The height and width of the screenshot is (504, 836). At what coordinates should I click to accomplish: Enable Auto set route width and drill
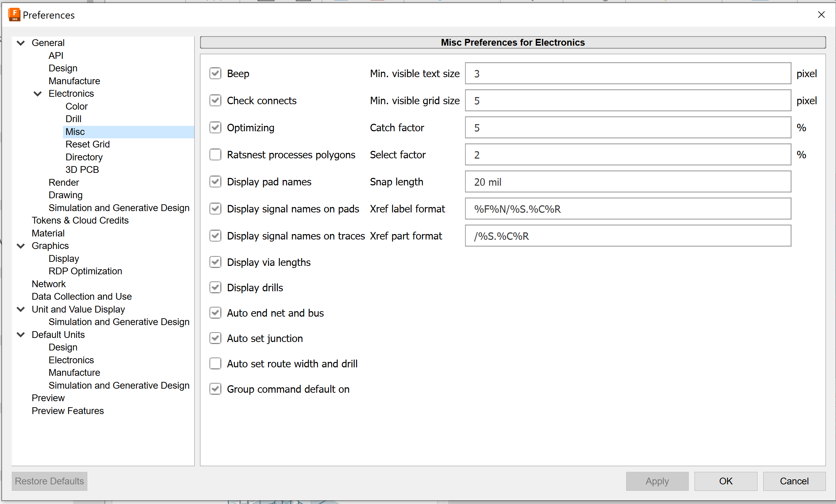click(216, 364)
